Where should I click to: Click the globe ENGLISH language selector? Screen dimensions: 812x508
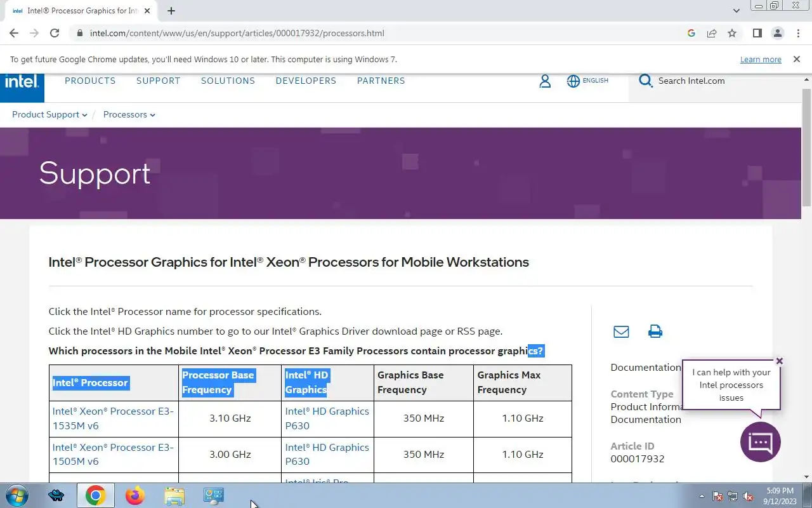coord(587,81)
